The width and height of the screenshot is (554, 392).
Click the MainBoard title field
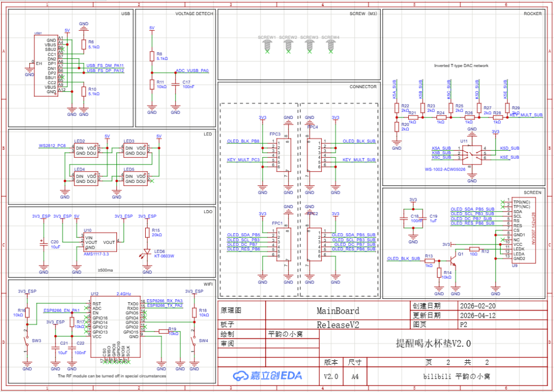pyautogui.click(x=338, y=311)
